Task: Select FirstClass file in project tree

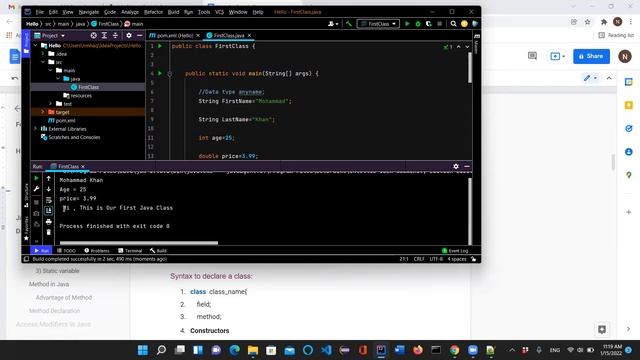Action: coord(88,87)
